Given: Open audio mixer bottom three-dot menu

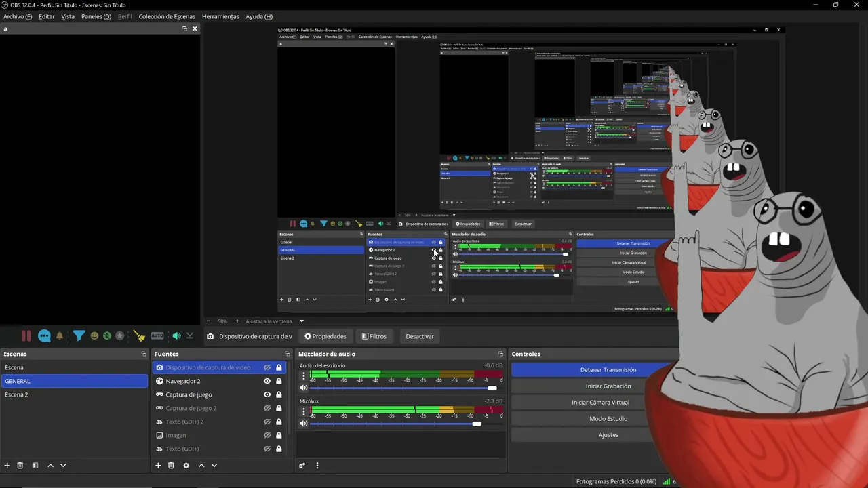Looking at the screenshot, I should (x=317, y=466).
